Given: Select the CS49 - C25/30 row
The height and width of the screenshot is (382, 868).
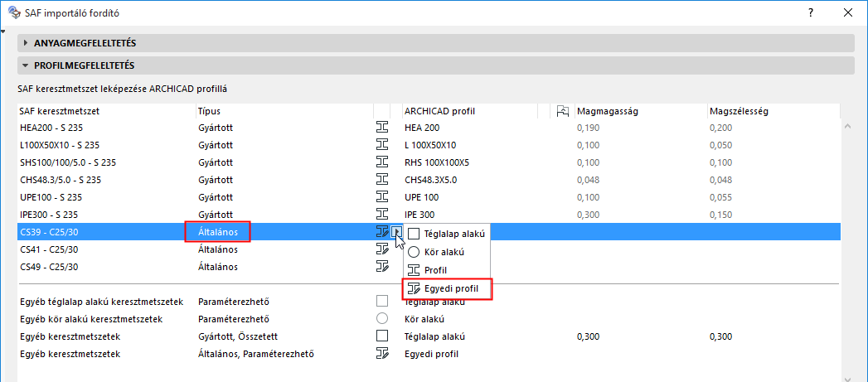Looking at the screenshot, I should click(x=429, y=266).
